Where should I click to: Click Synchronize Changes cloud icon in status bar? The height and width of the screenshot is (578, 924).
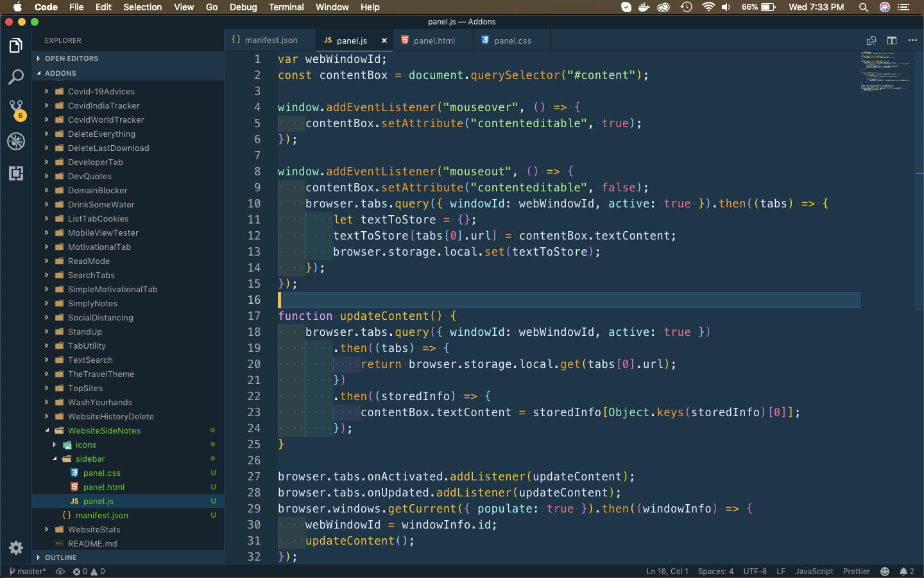coord(60,572)
